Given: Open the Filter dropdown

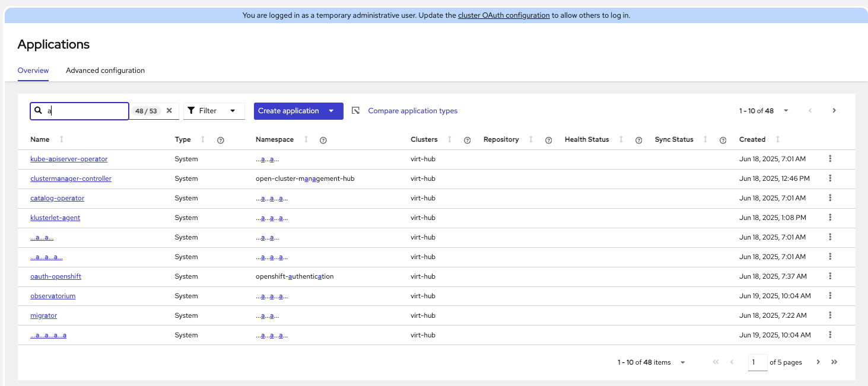Looking at the screenshot, I should tap(214, 111).
